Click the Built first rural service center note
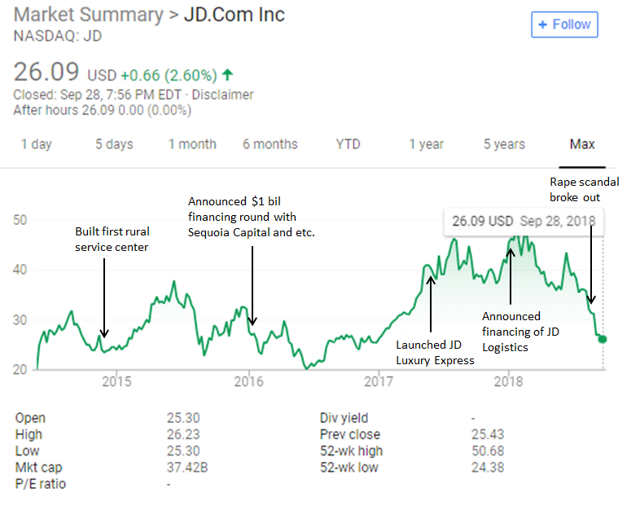Screen dimensions: 640x519 pos(112,239)
